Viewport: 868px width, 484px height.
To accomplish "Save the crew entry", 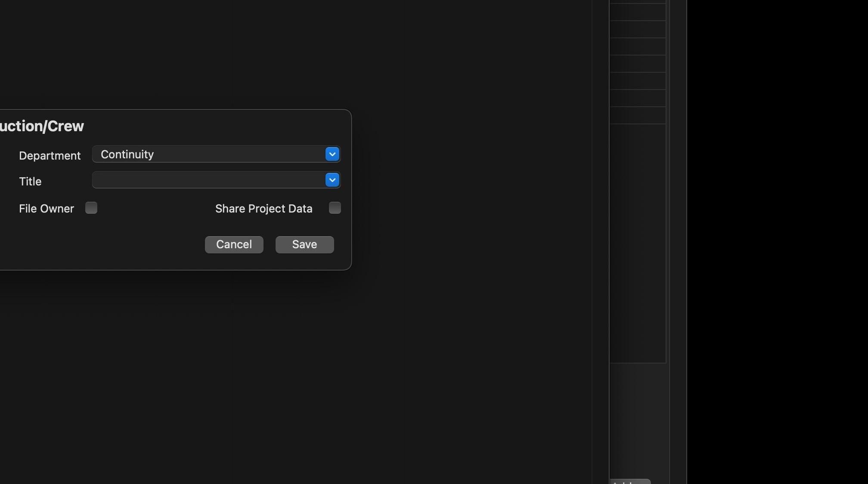I will tap(304, 244).
